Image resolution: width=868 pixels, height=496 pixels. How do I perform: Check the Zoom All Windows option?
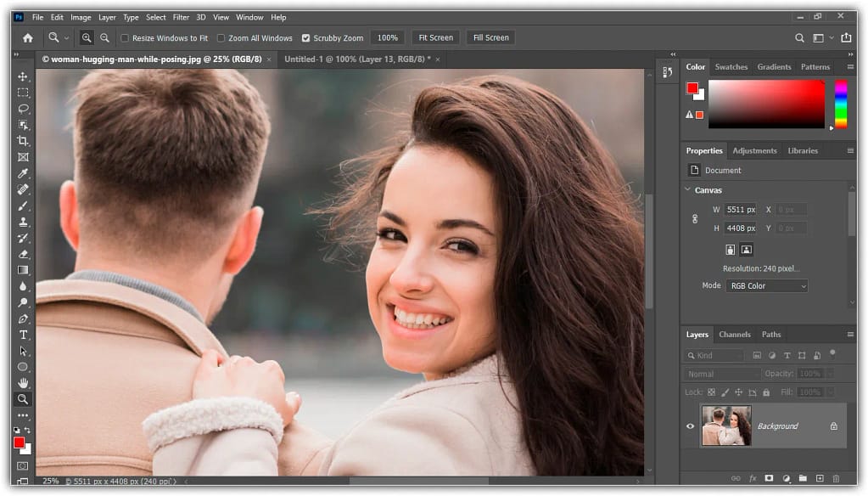pyautogui.click(x=221, y=38)
